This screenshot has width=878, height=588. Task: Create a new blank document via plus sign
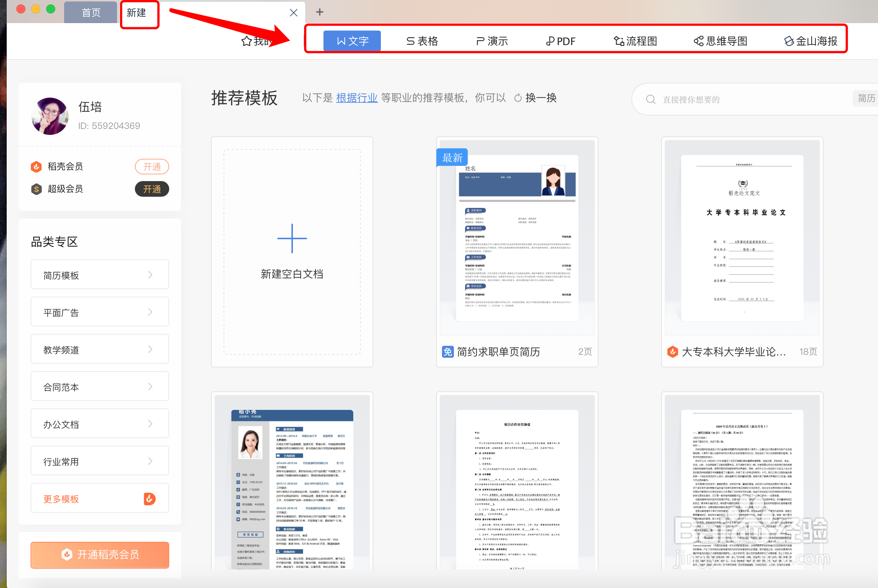tap(292, 238)
